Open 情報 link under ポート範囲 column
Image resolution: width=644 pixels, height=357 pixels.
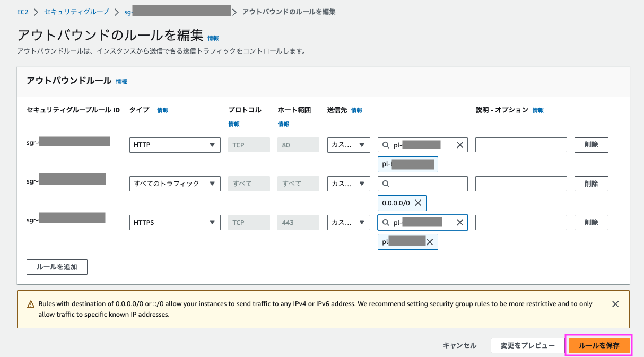click(x=283, y=124)
